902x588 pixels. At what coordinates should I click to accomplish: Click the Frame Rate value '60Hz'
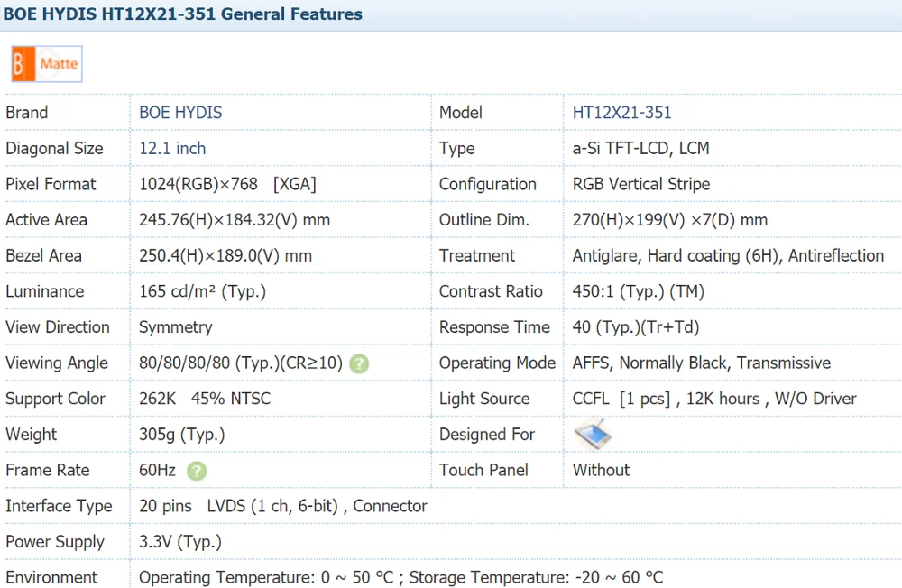click(157, 470)
